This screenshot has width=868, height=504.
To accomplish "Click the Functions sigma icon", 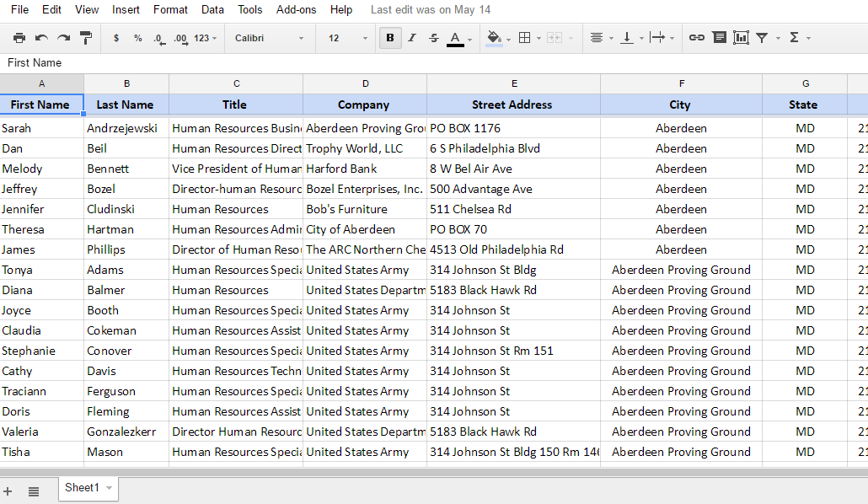I will pos(794,38).
